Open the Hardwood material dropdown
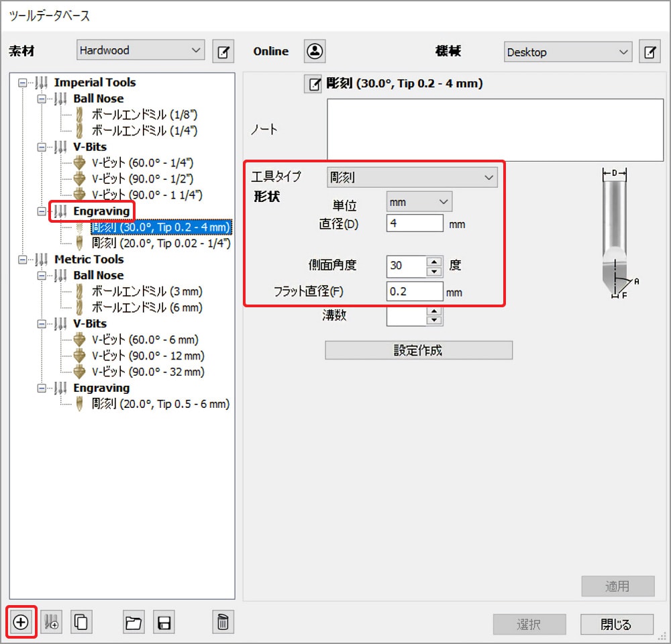 coord(140,50)
